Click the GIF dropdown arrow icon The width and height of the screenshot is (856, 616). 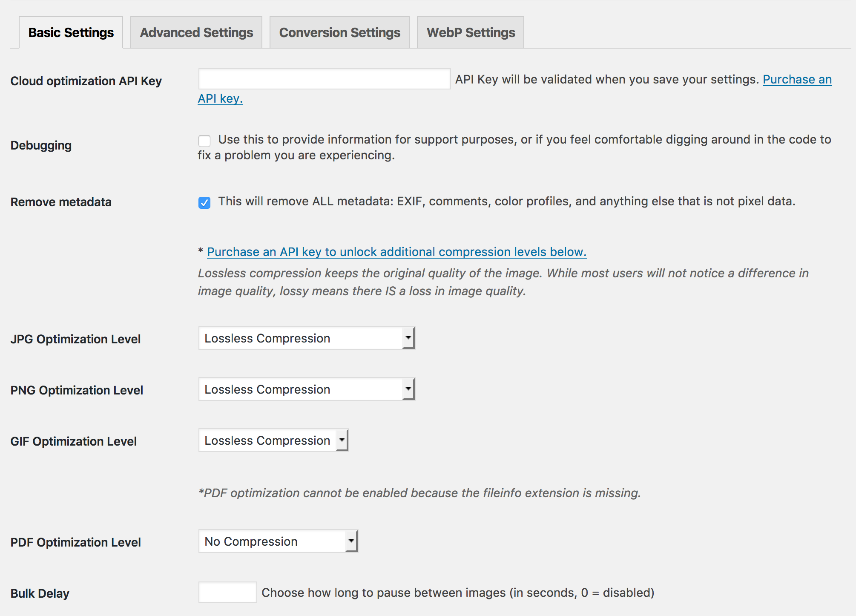coord(342,440)
